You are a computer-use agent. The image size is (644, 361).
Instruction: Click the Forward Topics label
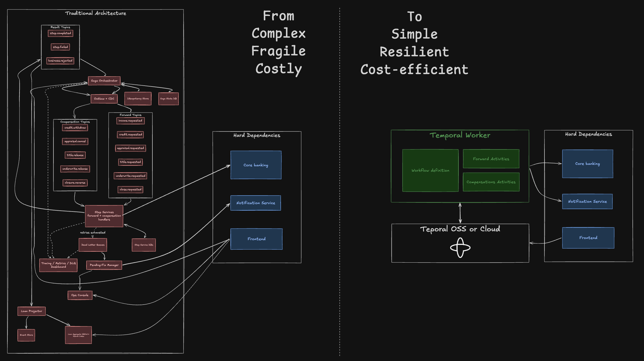pyautogui.click(x=131, y=115)
